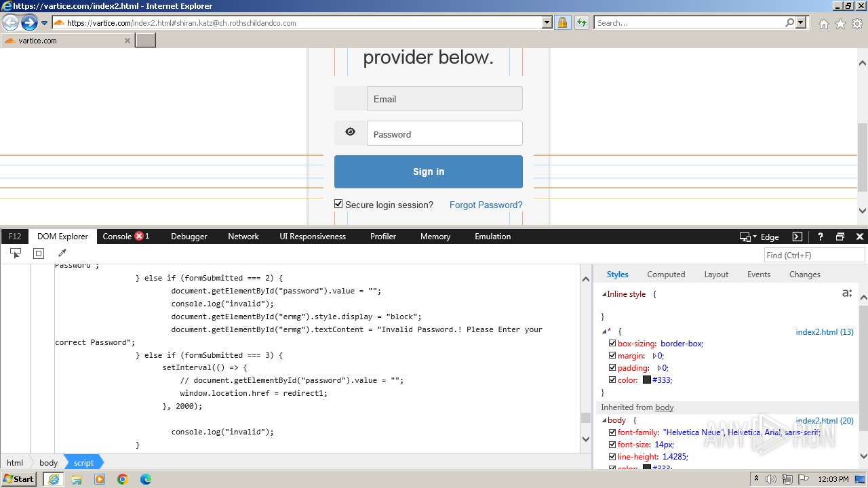This screenshot has width=868, height=488.
Task: Select the color picker eyedropper tool
Action: tap(62, 253)
